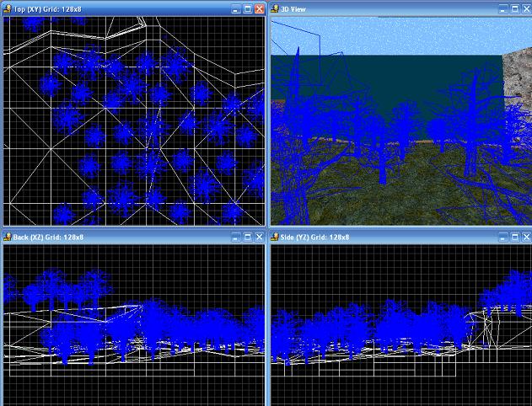The image size is (532, 406).
Task: Click the Back (XZ) window title icon
Action: click(8, 237)
